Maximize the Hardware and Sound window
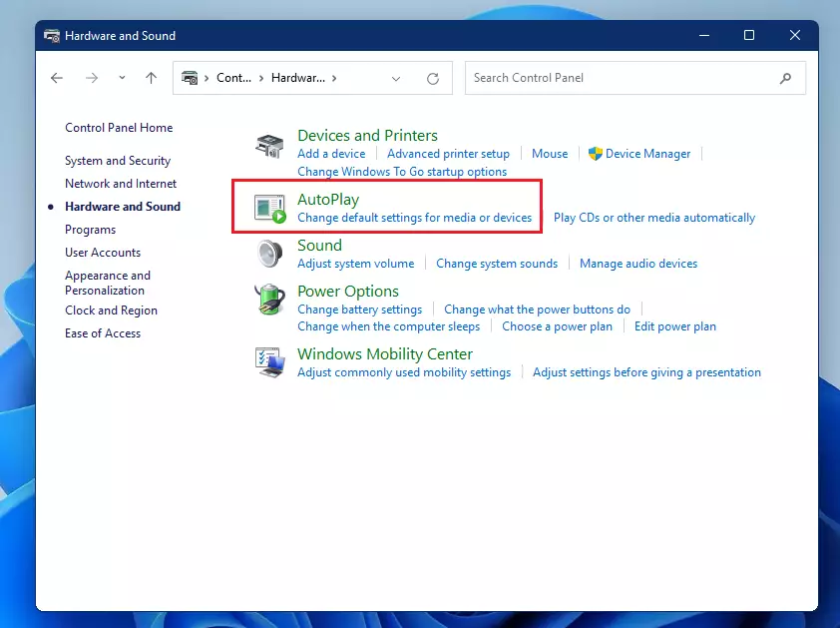This screenshot has height=628, width=840. click(749, 35)
